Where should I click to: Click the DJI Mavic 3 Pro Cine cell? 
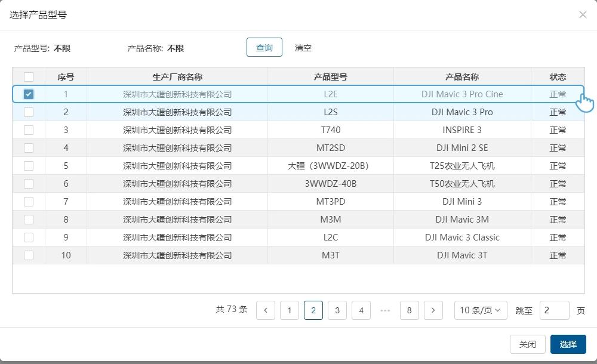coord(462,94)
